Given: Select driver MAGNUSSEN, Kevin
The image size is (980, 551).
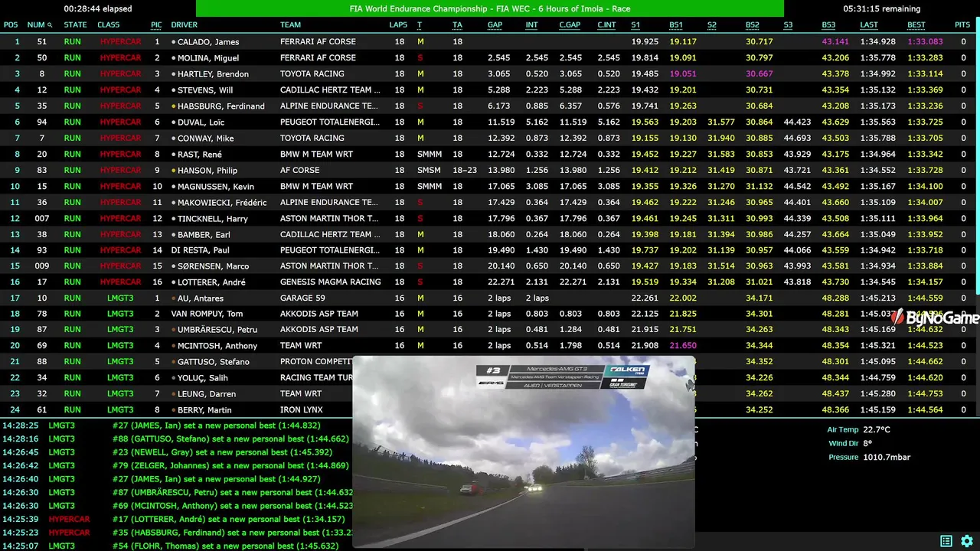Looking at the screenshot, I should (216, 187).
